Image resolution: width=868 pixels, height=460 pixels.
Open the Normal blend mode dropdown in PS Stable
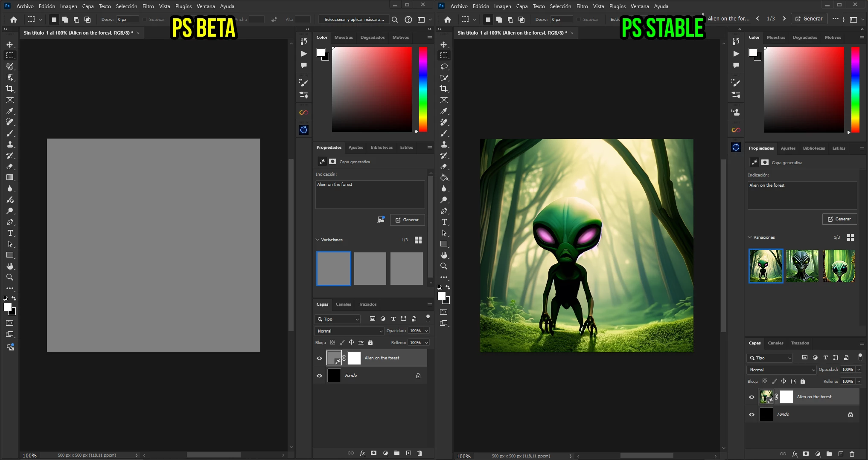point(782,370)
